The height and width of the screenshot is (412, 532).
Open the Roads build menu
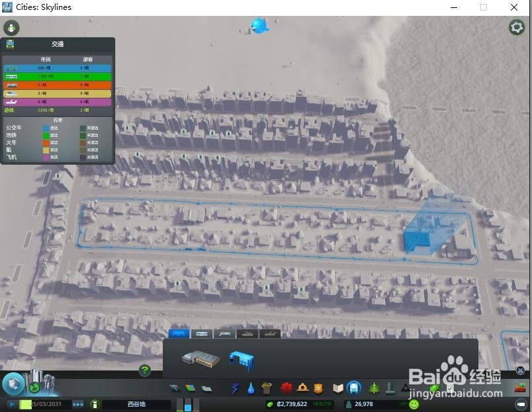(175, 388)
